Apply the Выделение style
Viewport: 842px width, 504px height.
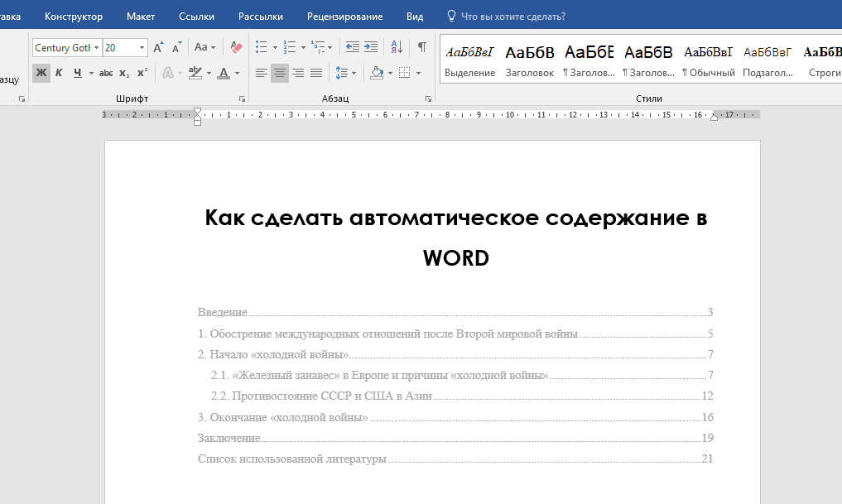[470, 60]
